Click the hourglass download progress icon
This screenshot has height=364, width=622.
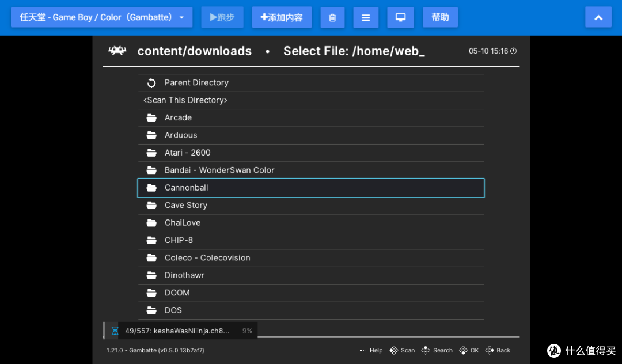[115, 331]
